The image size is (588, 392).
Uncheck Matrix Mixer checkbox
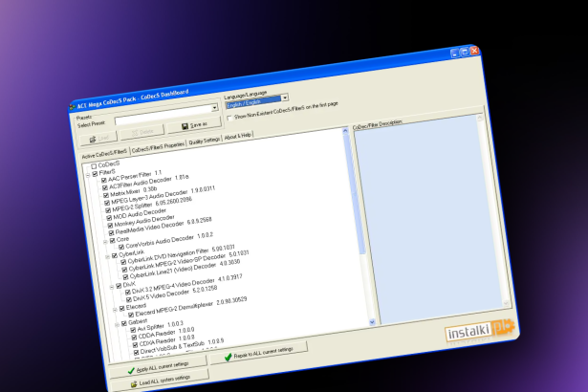pos(106,195)
